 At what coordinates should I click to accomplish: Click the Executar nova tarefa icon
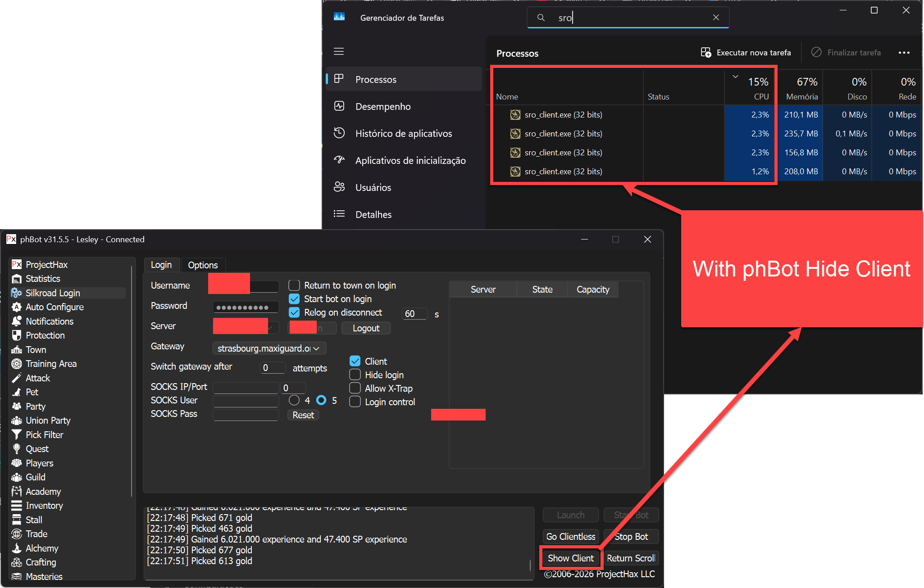click(x=706, y=53)
